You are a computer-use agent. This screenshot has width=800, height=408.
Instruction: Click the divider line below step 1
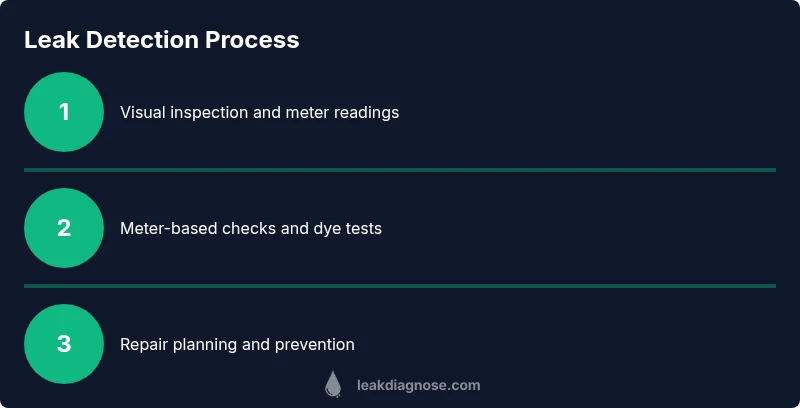pyautogui.click(x=400, y=170)
